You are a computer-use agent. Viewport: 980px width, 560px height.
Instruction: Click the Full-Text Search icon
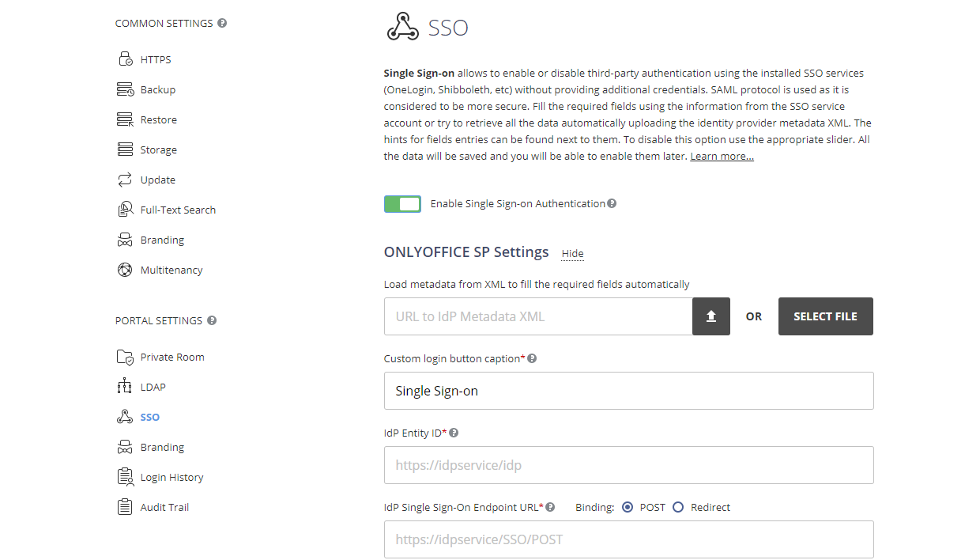click(x=125, y=210)
